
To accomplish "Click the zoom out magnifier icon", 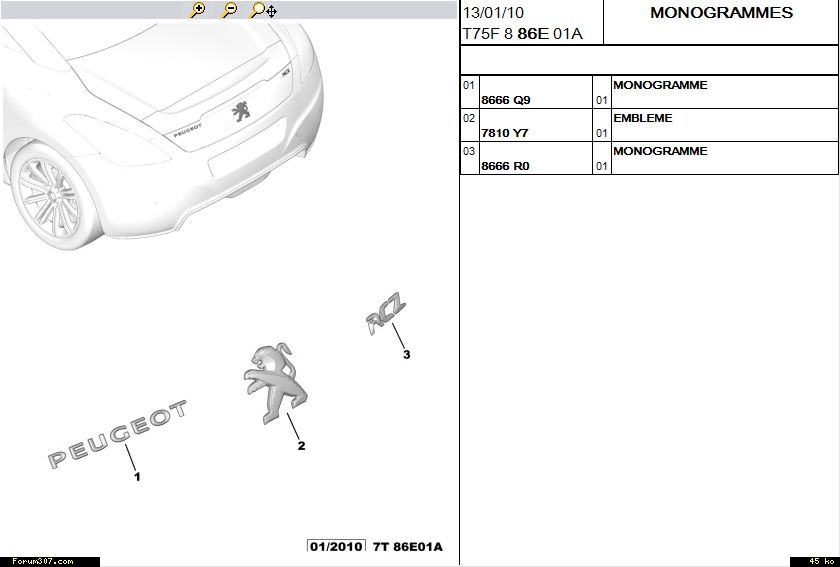I will point(229,11).
